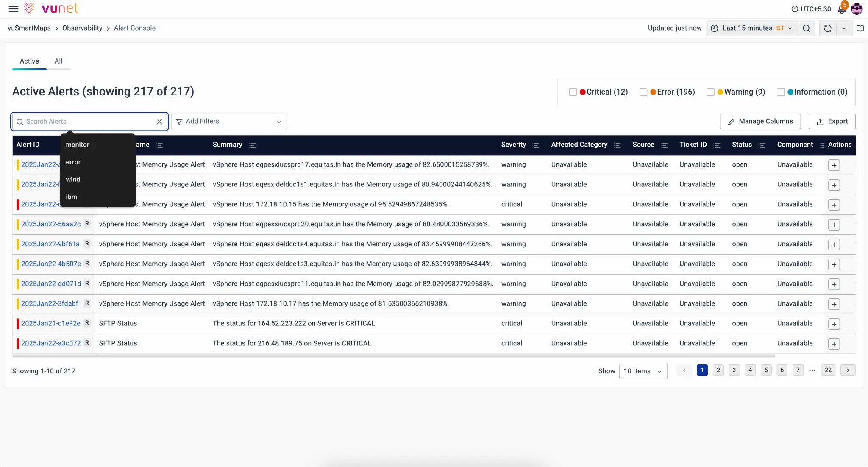This screenshot has width=868, height=467.
Task: Click plus action for SFTP Status 164.52.223.222
Action: (x=834, y=324)
